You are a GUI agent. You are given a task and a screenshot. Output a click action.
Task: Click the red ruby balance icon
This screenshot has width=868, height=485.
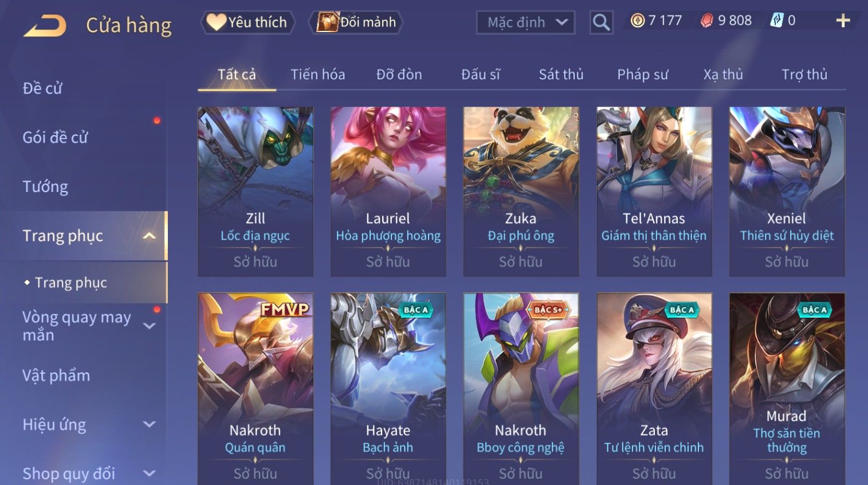tap(707, 21)
